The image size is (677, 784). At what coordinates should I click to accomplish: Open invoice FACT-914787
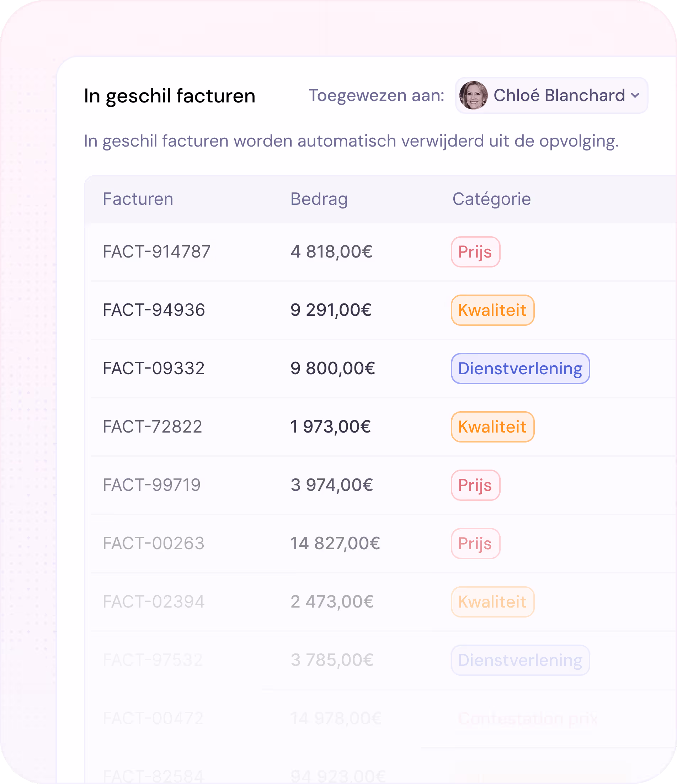click(156, 251)
